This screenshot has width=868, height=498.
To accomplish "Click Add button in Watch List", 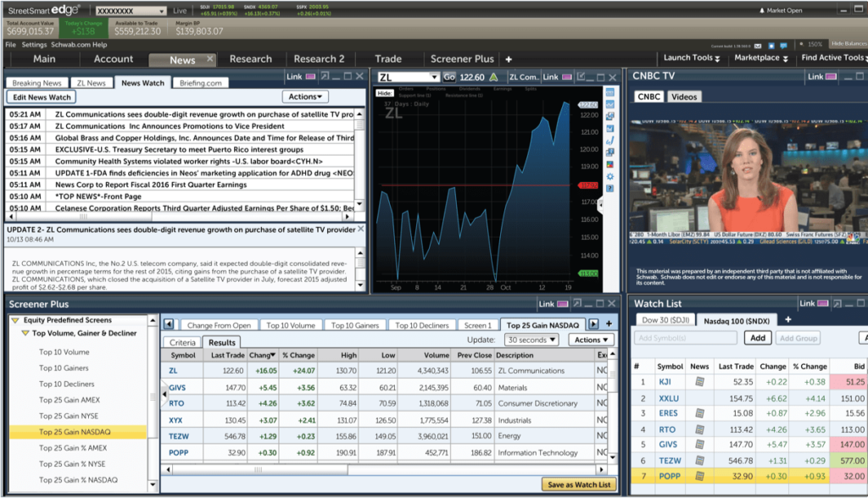I will (x=758, y=338).
